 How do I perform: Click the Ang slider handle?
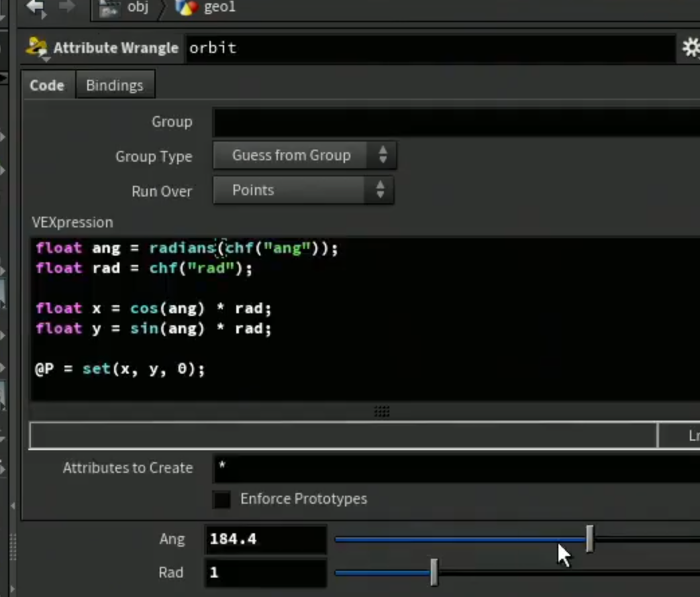click(590, 539)
